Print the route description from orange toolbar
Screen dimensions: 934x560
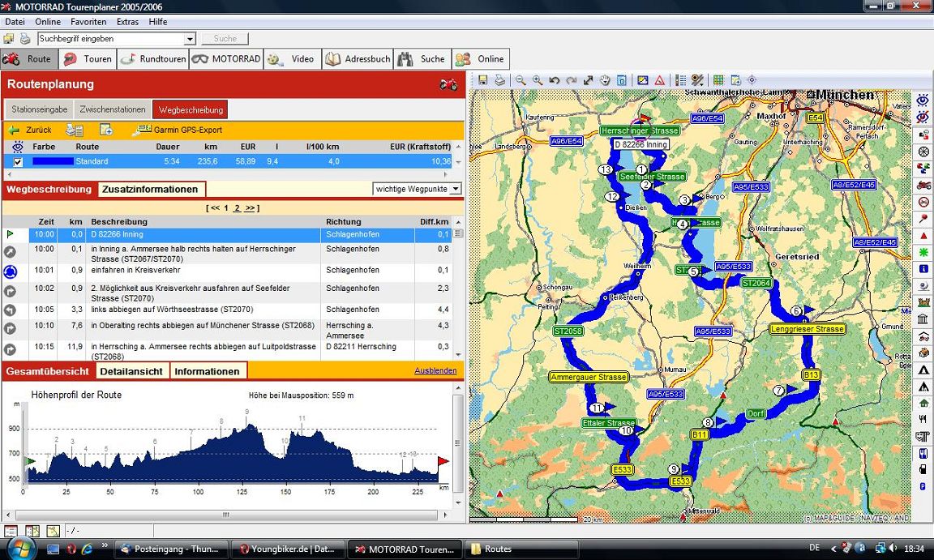pyautogui.click(x=75, y=130)
